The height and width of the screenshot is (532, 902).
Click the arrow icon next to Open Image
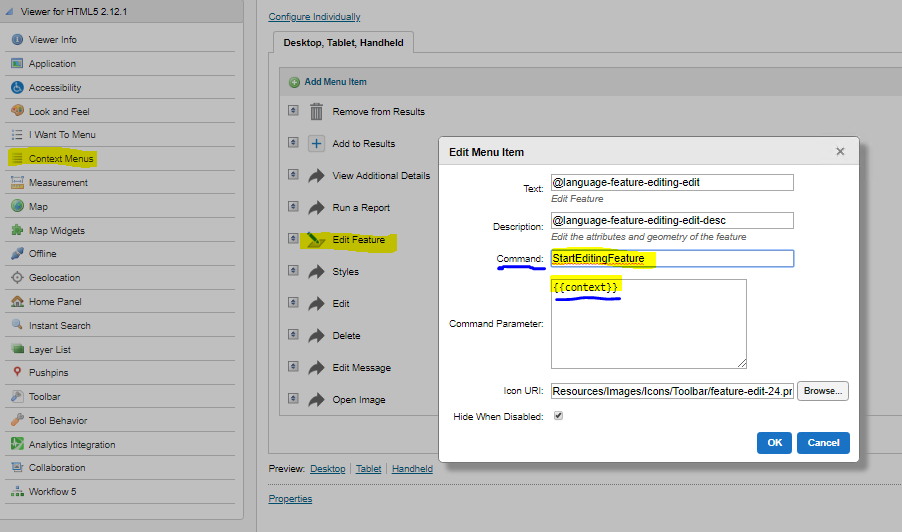pos(316,399)
